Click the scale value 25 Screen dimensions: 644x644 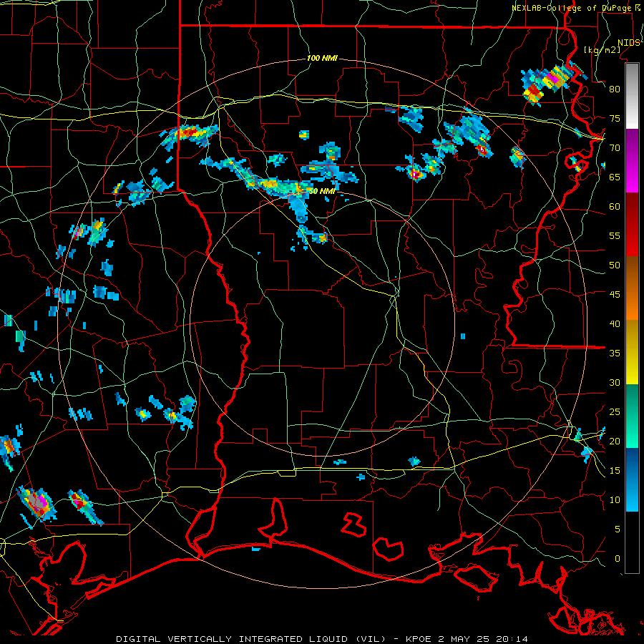coord(615,412)
